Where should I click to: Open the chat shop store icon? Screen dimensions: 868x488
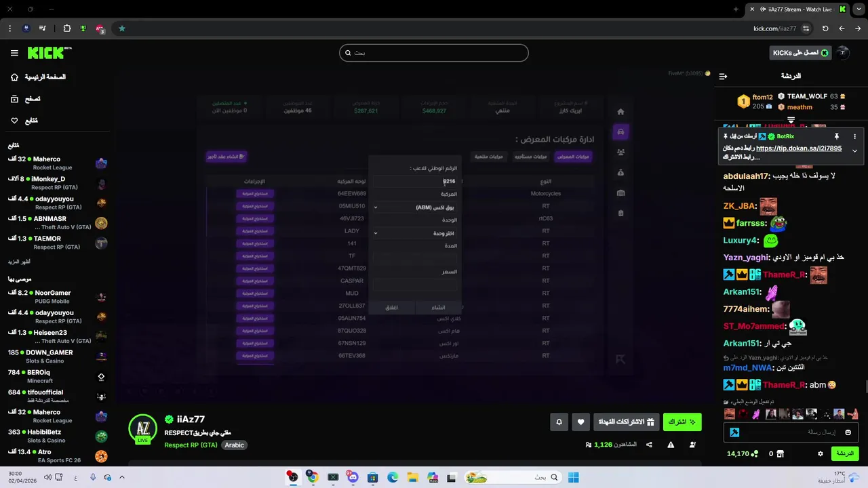pos(781,453)
